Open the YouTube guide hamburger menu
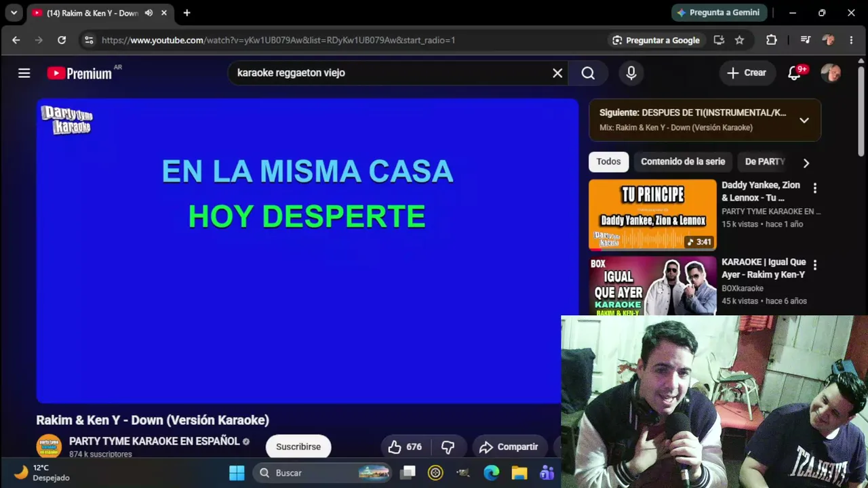The image size is (868, 488). pyautogui.click(x=24, y=73)
